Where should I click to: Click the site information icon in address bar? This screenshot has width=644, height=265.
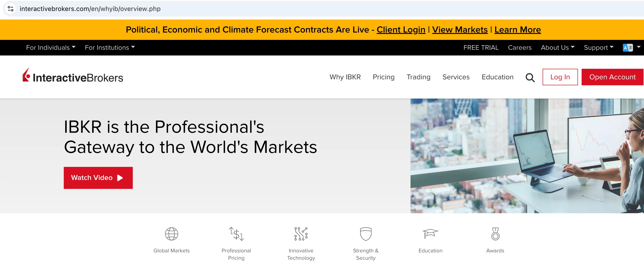click(x=11, y=9)
